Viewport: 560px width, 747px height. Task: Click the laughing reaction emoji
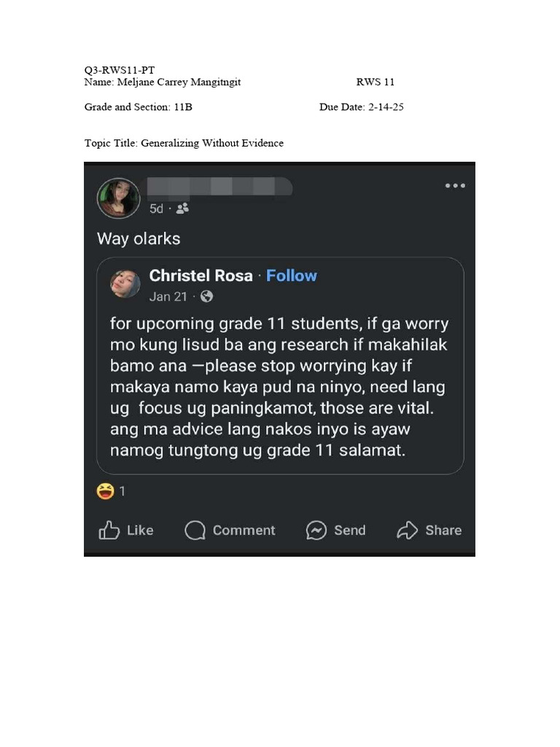tap(106, 492)
